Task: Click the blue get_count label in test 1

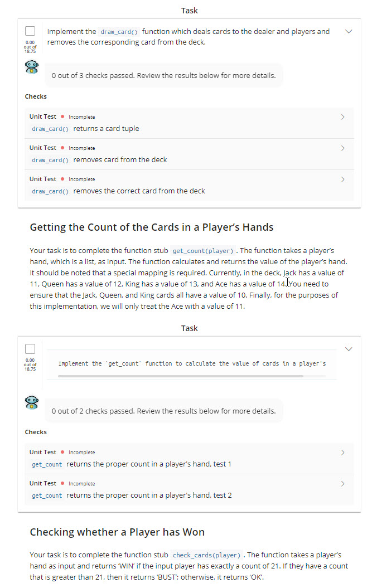Action: 46,464
